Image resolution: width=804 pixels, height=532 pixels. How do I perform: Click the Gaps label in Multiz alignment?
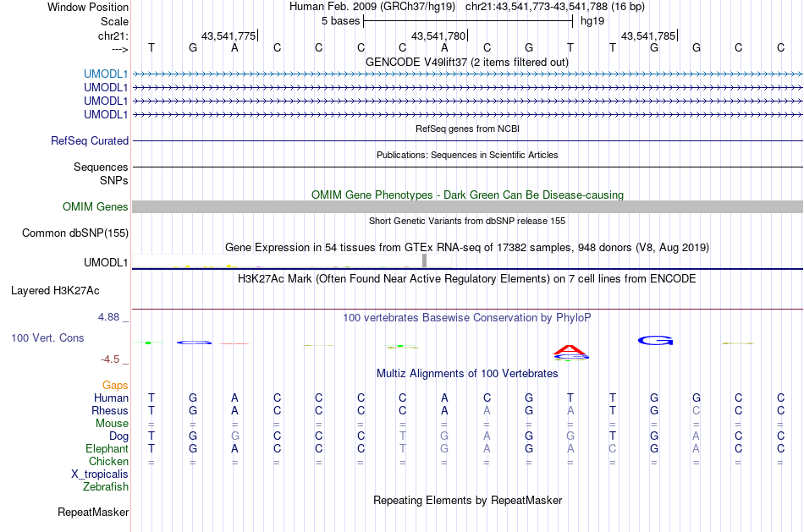[x=115, y=385]
